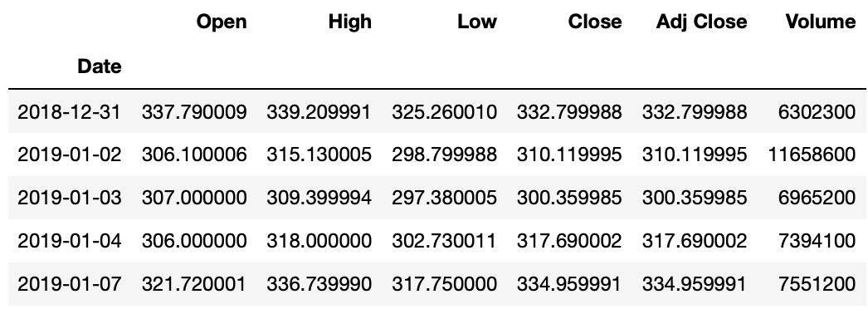Click the 2019-01-04 row date
This screenshot has height=314, width=868.
point(69,240)
